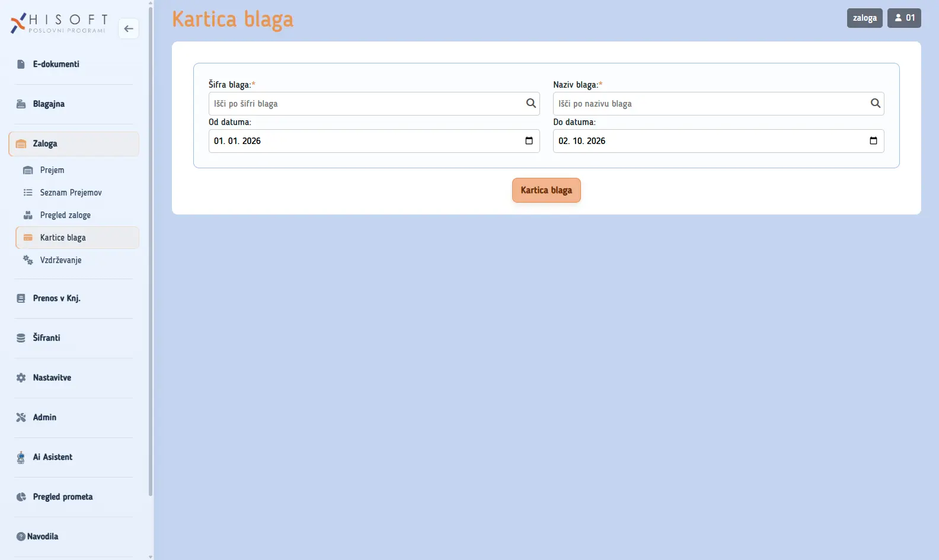The image size is (939, 560).
Task: Click the Prenos v Knj. book icon
Action: coord(21,298)
